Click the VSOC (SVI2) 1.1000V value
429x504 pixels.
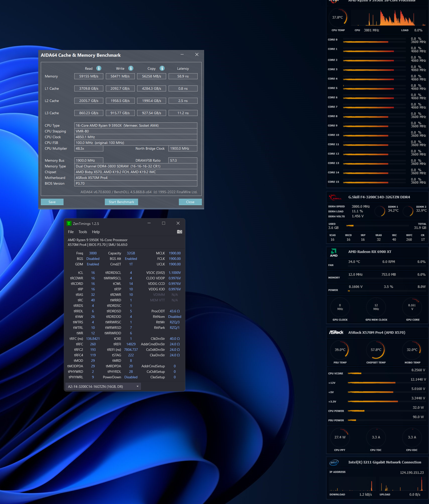[175, 273]
